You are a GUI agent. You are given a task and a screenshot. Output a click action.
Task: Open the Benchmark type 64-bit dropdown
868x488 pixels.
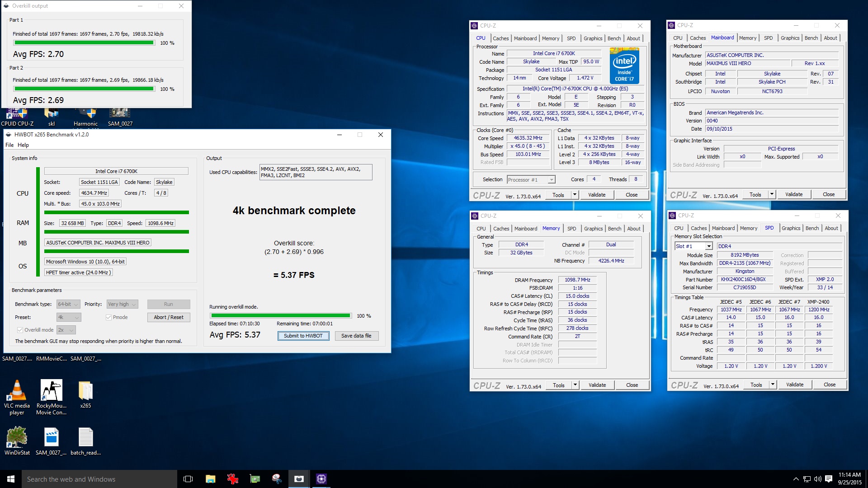69,305
